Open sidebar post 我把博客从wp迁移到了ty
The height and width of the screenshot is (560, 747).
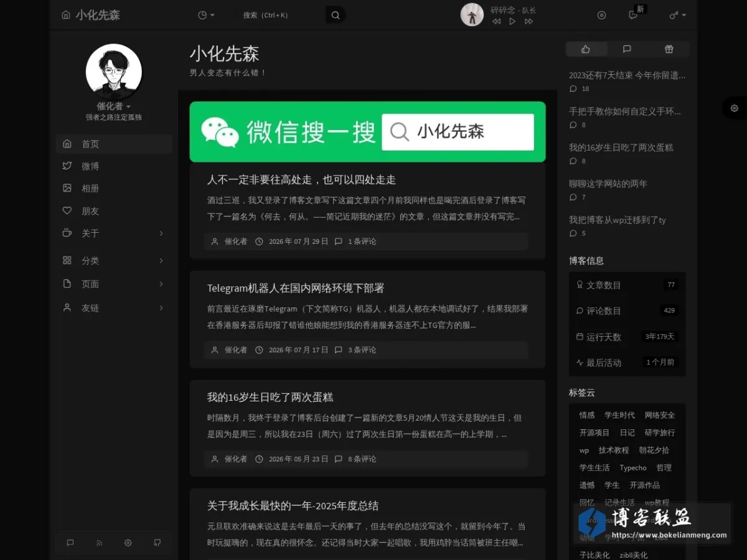point(617,220)
